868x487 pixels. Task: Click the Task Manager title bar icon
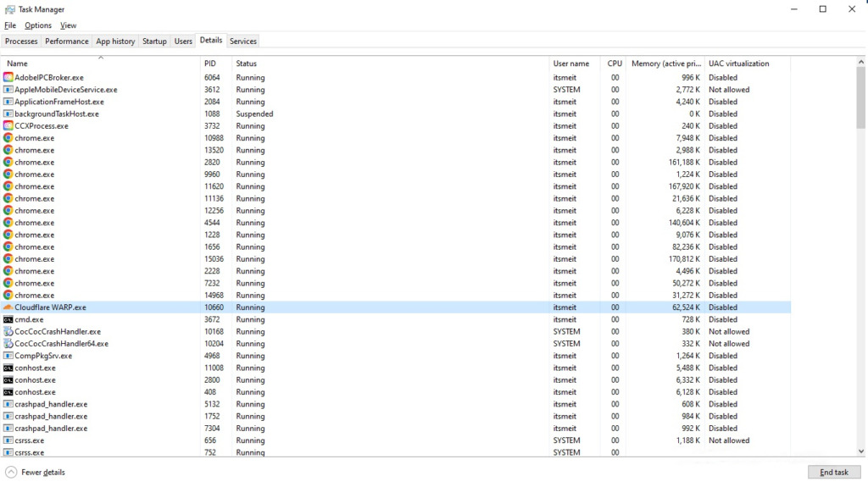[9, 9]
